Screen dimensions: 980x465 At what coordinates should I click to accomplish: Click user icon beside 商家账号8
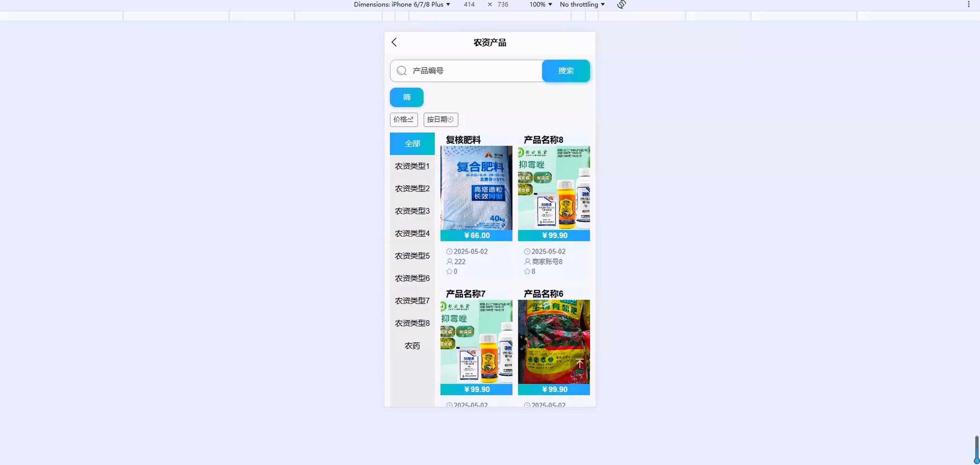point(527,262)
